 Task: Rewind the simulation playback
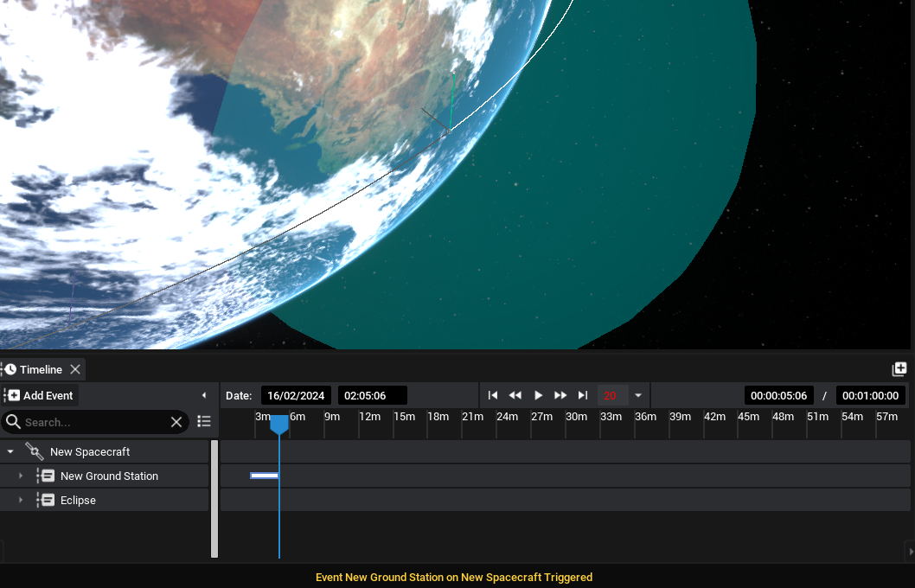tap(515, 395)
